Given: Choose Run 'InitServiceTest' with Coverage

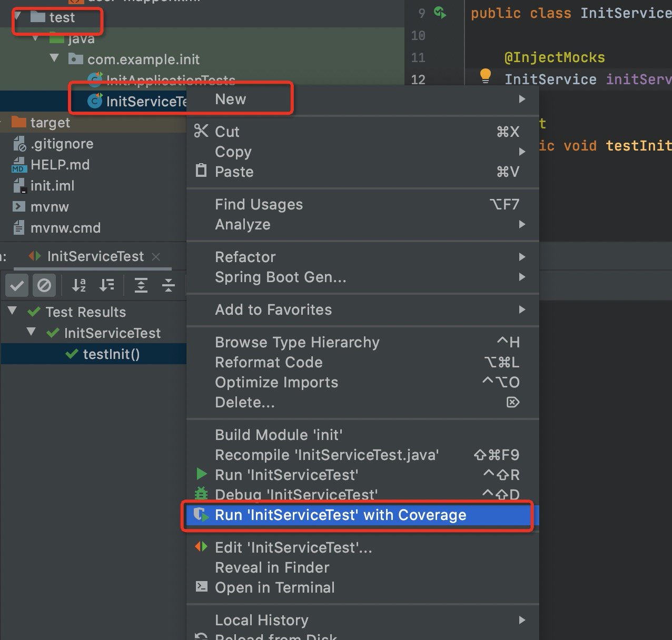Looking at the screenshot, I should coord(363,515).
